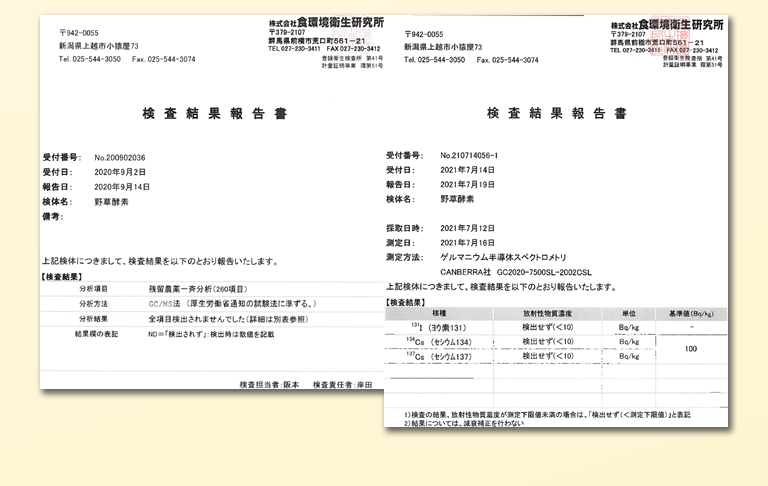Click the left report's title 検査結果報告書

[214, 114]
